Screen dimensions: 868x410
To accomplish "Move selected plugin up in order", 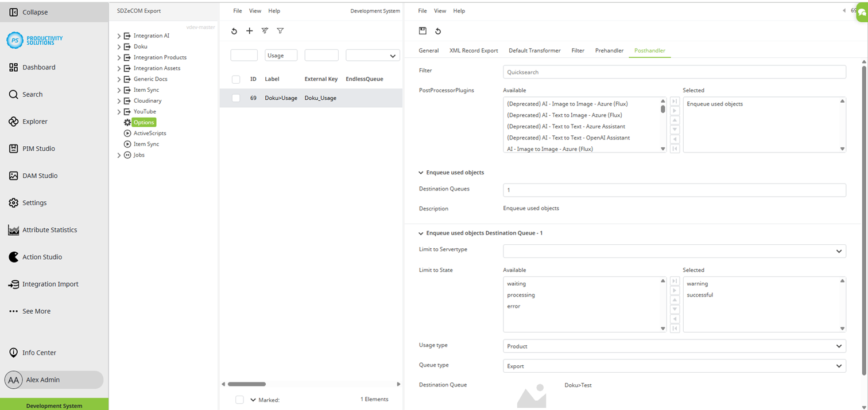I will pos(675,120).
